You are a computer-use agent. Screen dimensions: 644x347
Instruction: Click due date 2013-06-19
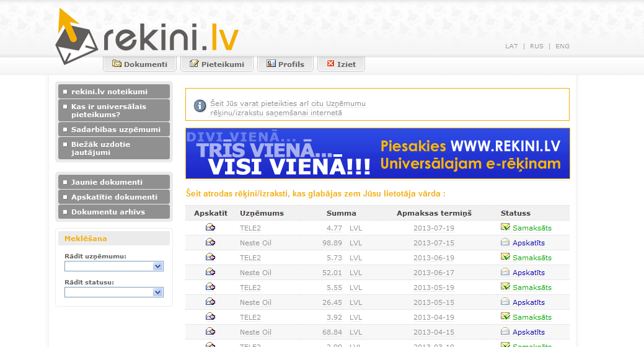tap(434, 258)
